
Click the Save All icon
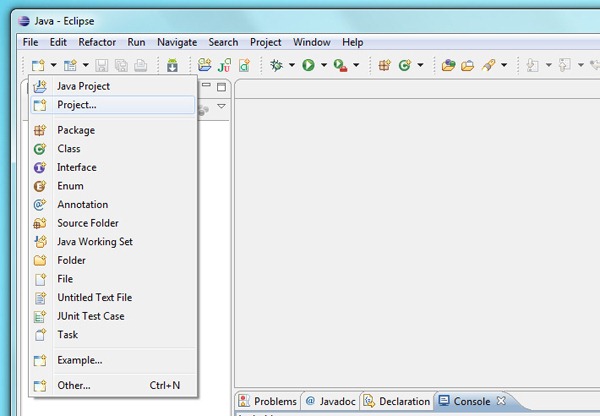coord(121,65)
